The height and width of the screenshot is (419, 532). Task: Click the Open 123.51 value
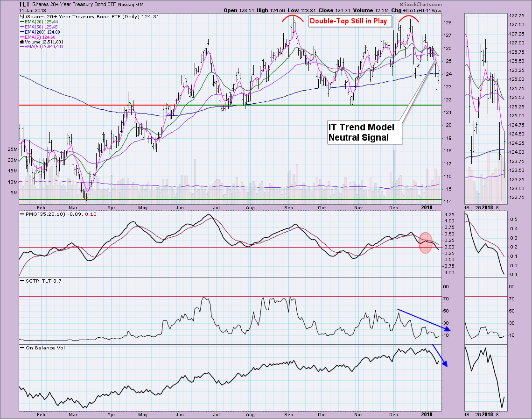click(x=239, y=11)
